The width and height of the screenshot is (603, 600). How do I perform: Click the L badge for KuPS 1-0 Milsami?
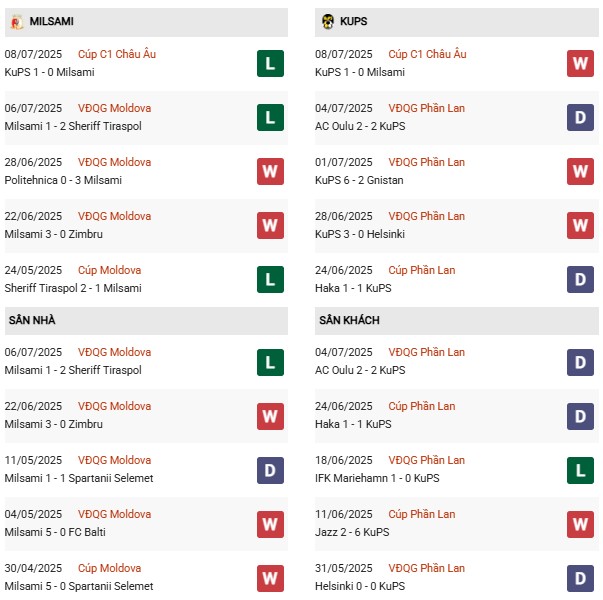270,64
